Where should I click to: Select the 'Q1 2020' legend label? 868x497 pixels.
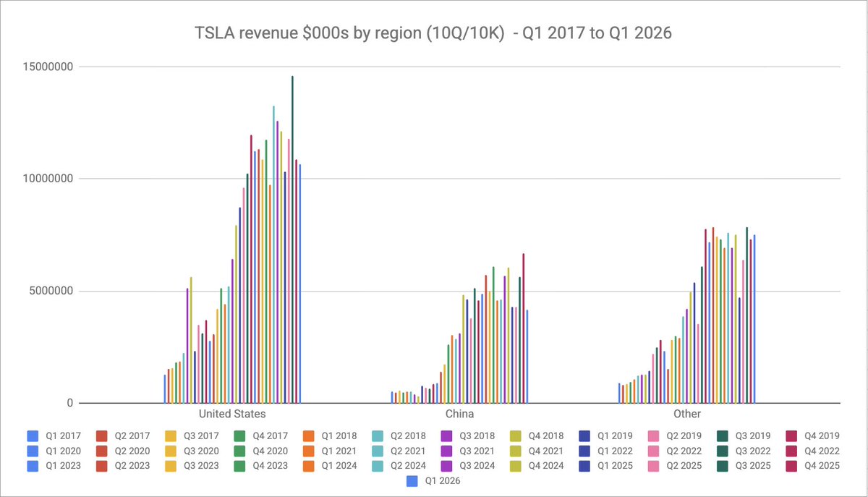(62, 451)
